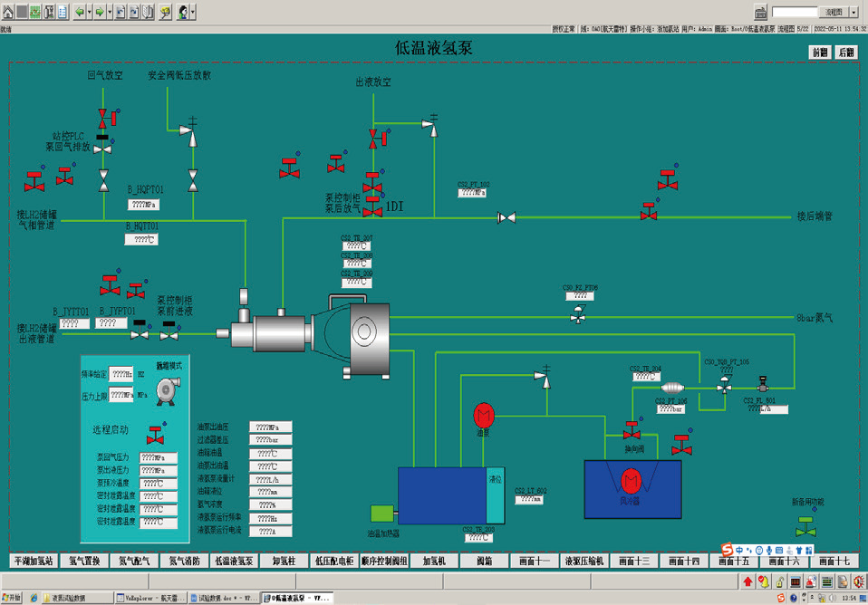Open dropdown arrow beside the back arrow
Screen dimensions: 868x605
tap(89, 12)
